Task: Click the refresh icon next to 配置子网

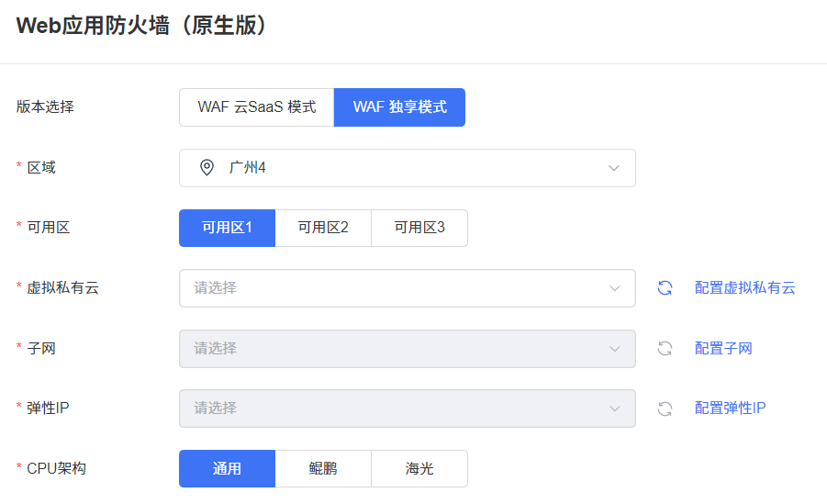Action: [x=665, y=348]
